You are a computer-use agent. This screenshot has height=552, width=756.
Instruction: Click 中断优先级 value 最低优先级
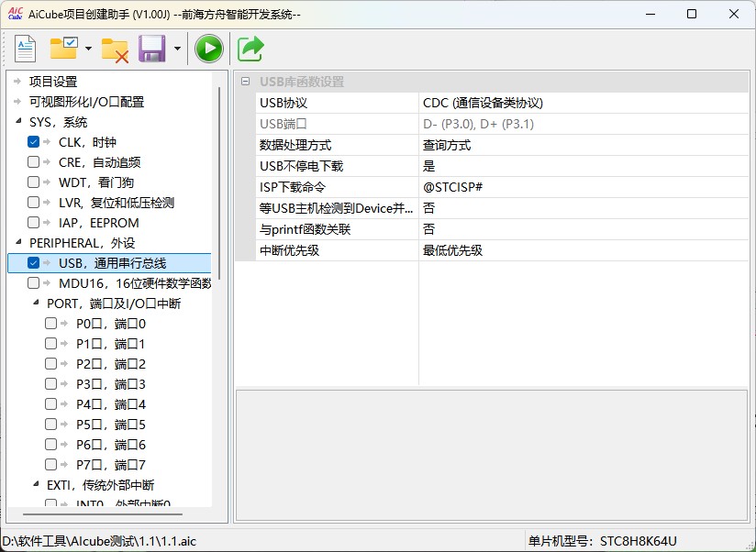(584, 250)
